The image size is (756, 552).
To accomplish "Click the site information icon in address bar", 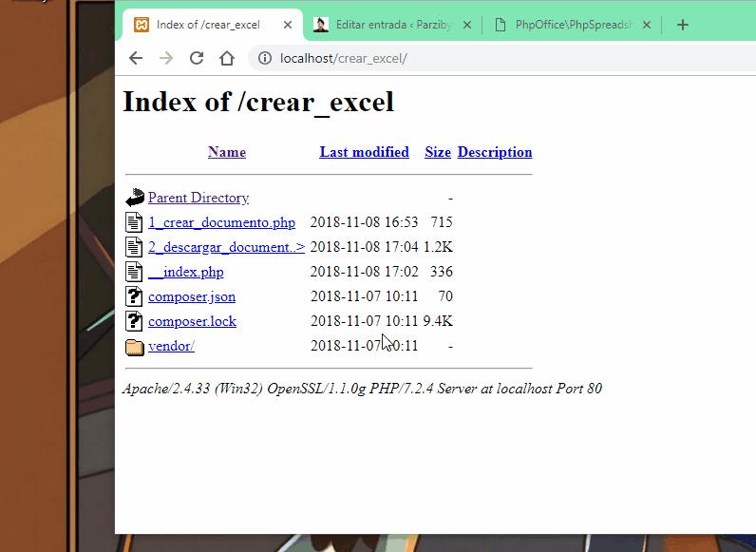I will click(x=265, y=58).
